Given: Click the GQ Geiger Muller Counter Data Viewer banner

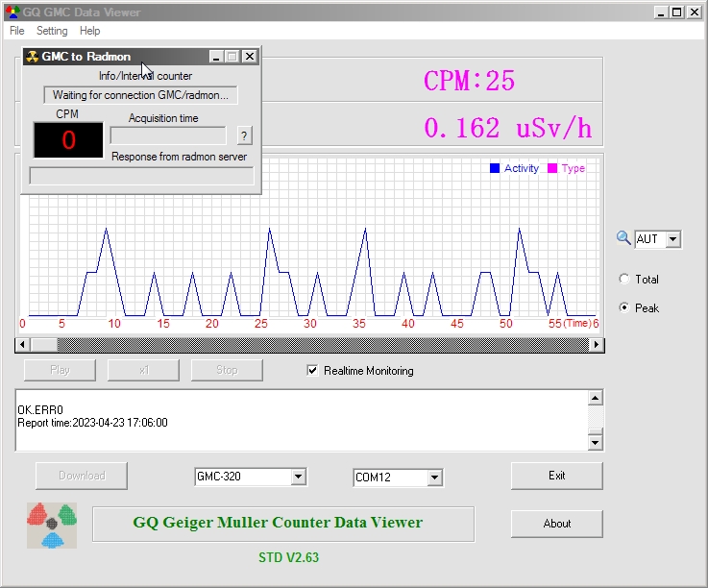Looking at the screenshot, I should point(283,524).
